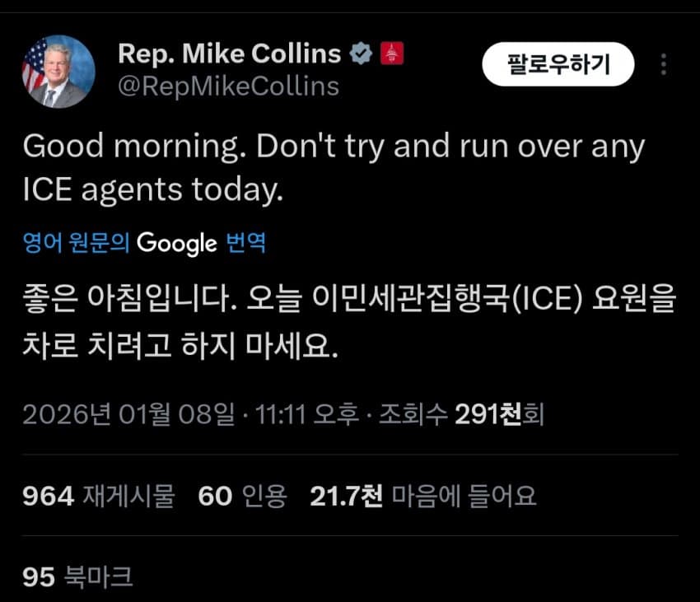
Task: Open the 2026년 01월 08일 timestamp
Action: point(128,414)
